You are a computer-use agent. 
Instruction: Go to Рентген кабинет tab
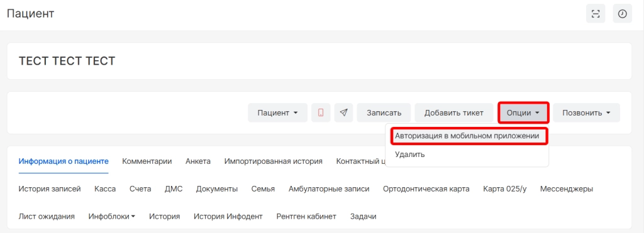(x=306, y=216)
